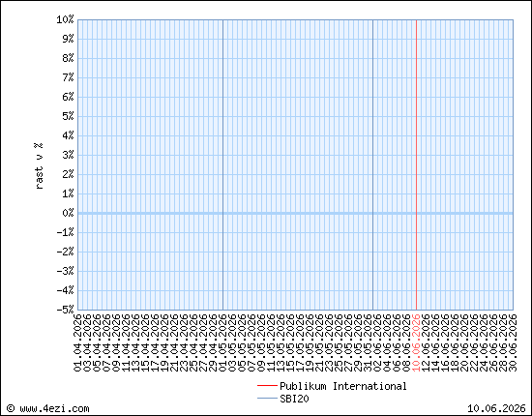Click the dark vertical line at 01.05.2026
Viewport: 532px width, 416px height.
coord(222,164)
